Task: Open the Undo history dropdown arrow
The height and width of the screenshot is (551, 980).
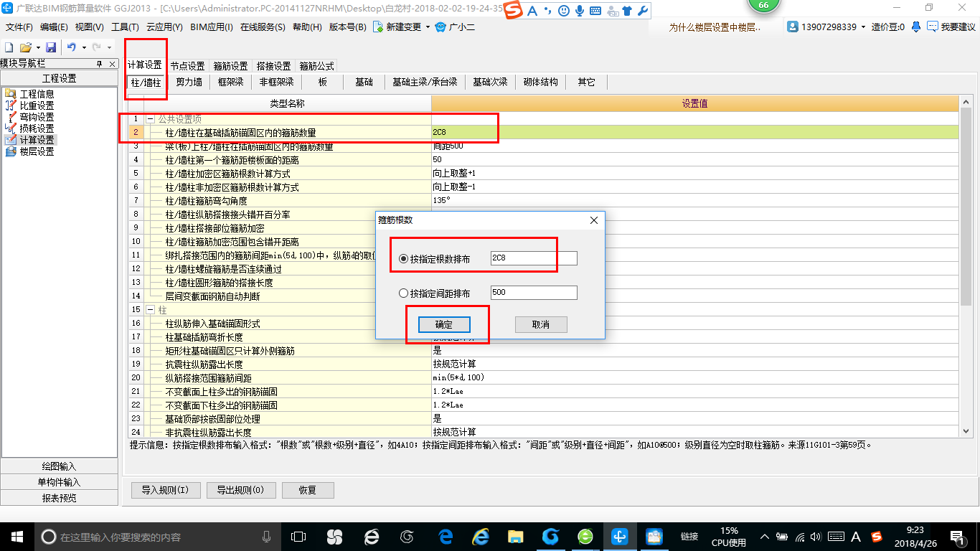Action: click(x=83, y=47)
